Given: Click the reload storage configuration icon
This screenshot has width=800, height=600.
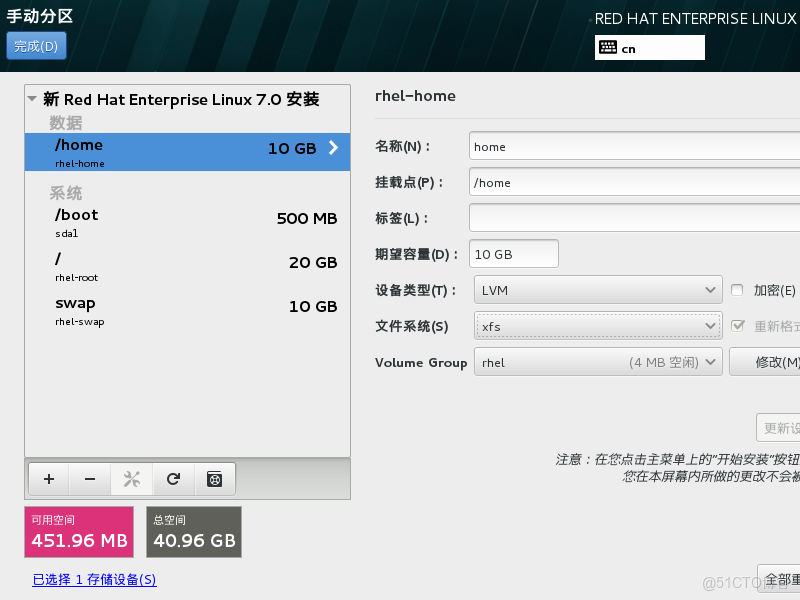Looking at the screenshot, I should (x=172, y=479).
